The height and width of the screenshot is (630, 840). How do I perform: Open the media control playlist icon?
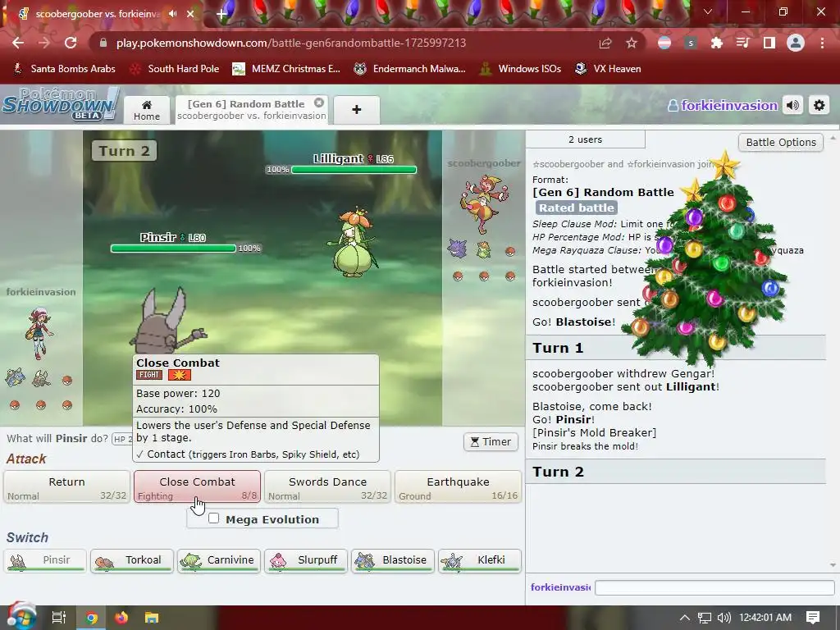click(x=742, y=43)
